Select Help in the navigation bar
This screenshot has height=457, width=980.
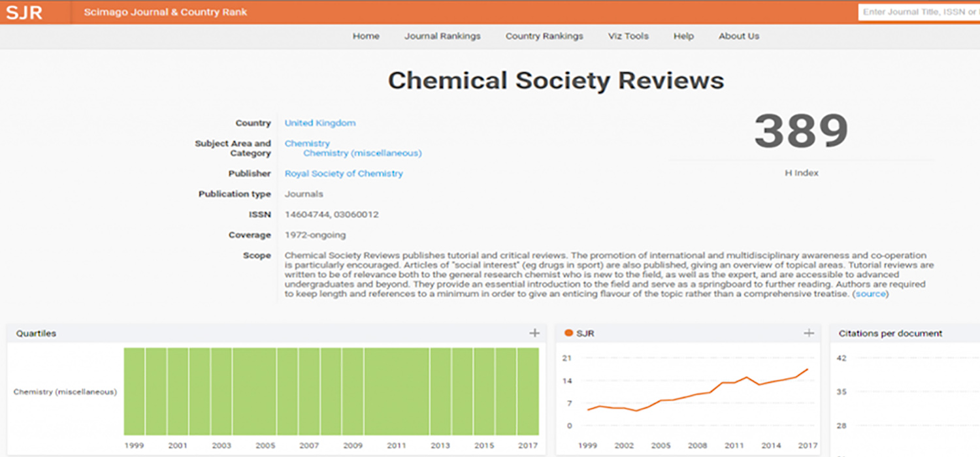pos(683,36)
